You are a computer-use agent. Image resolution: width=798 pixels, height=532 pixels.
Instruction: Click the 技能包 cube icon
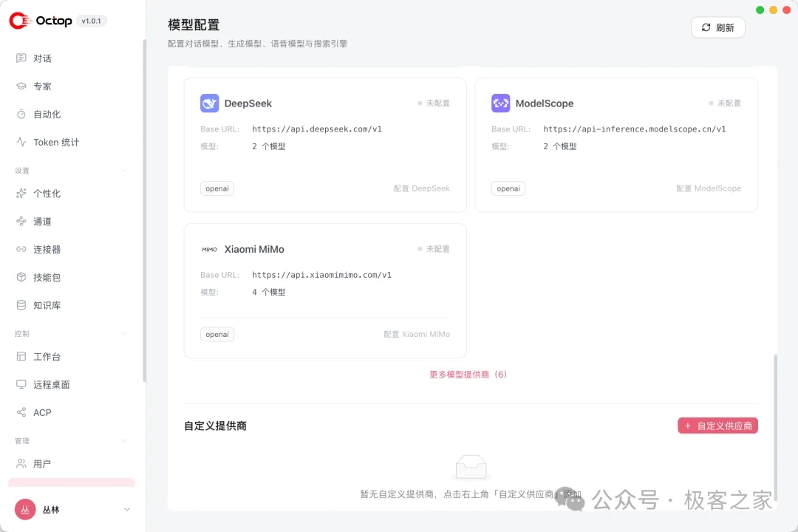21,278
